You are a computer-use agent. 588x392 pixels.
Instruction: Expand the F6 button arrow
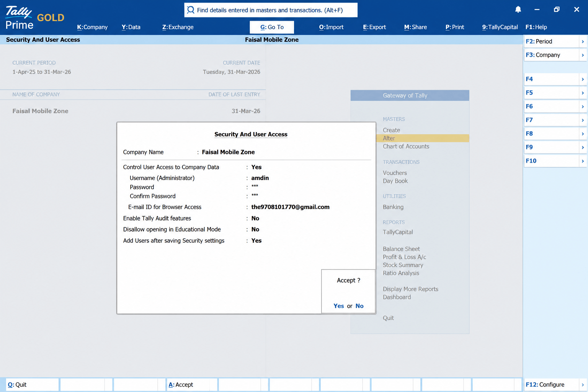point(583,106)
